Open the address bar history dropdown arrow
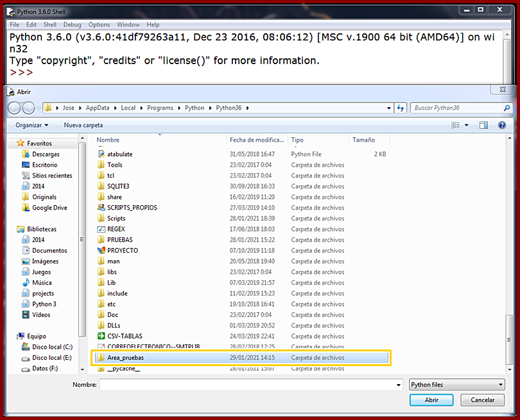520x420 pixels. tap(388, 108)
